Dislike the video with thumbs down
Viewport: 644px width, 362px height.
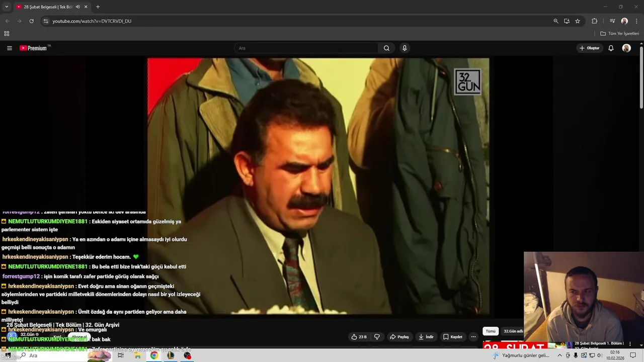pyautogui.click(x=377, y=337)
